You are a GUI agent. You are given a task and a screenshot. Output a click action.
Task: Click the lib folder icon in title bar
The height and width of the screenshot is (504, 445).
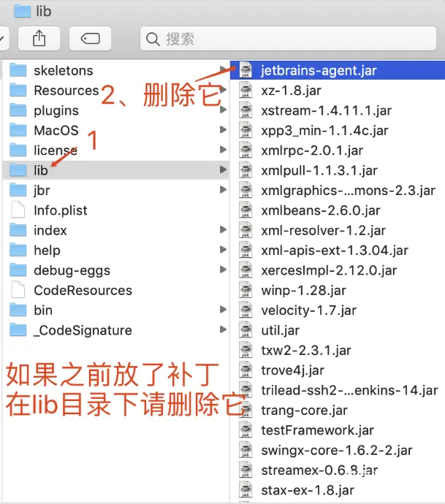(22, 11)
